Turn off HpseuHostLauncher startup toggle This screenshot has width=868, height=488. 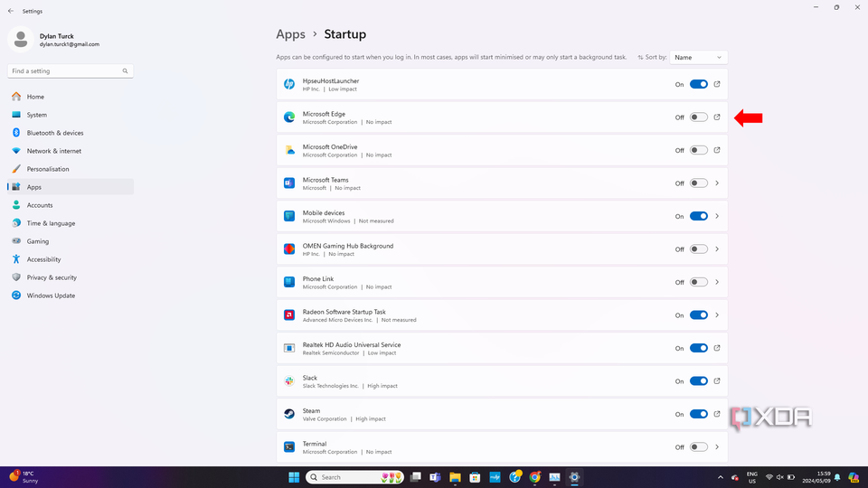tap(699, 84)
